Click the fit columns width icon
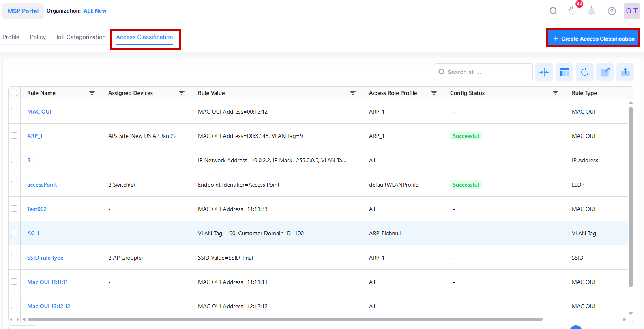This screenshot has height=329, width=644. coord(544,72)
